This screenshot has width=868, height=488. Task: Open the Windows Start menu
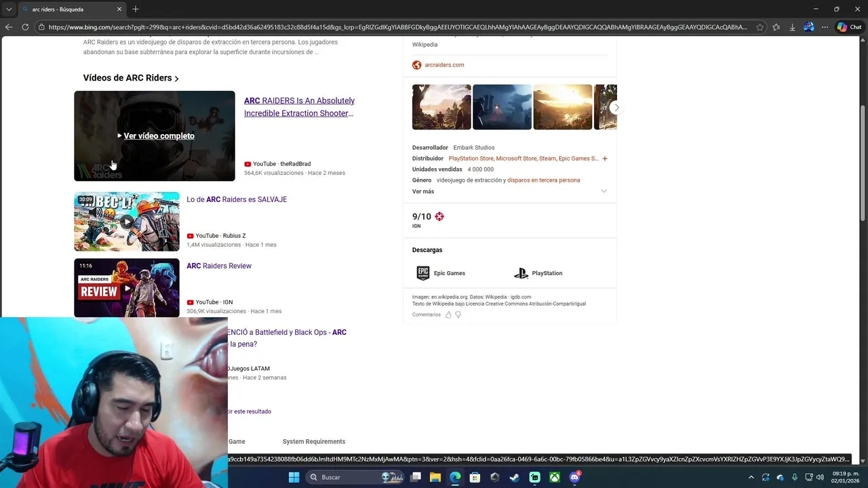pos(294,477)
